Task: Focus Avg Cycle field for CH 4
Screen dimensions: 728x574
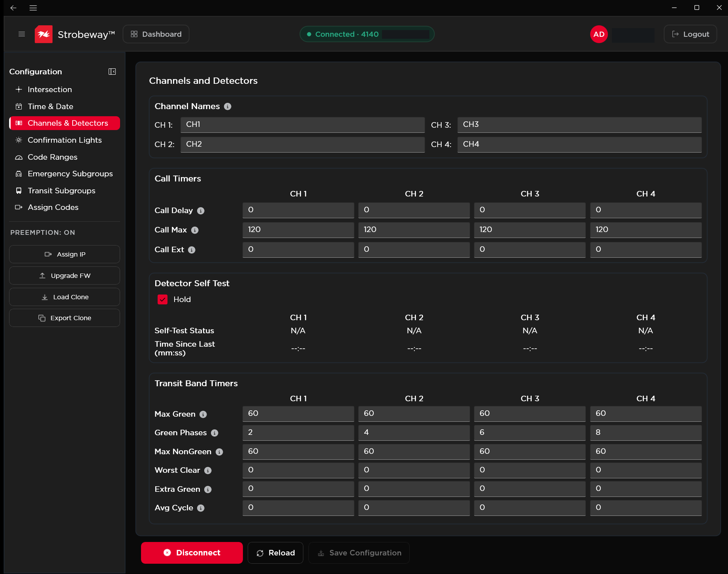Action: 646,508
